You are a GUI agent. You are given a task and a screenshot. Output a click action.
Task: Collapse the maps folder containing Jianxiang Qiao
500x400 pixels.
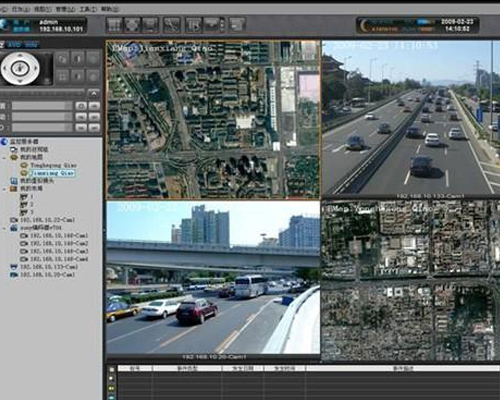pos(4,157)
